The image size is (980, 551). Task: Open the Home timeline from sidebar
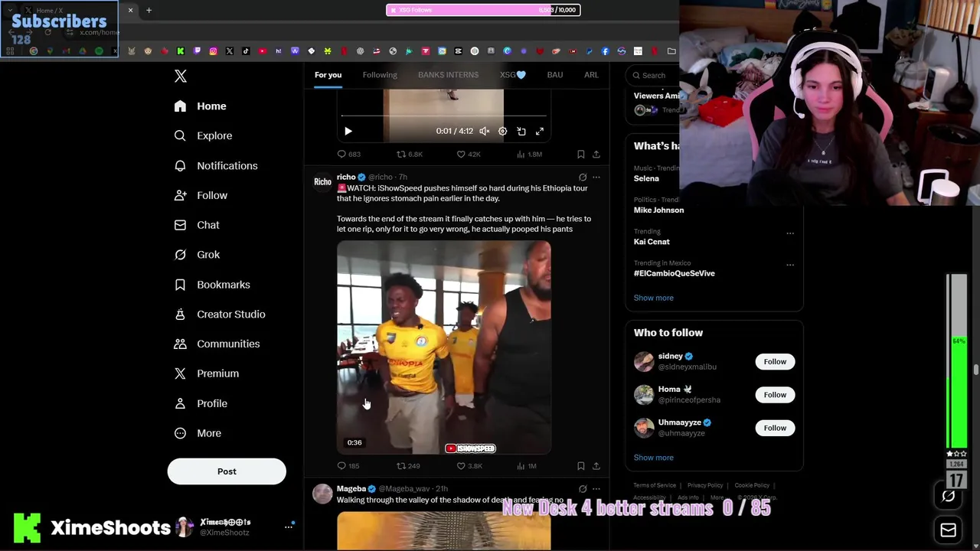[x=200, y=106]
